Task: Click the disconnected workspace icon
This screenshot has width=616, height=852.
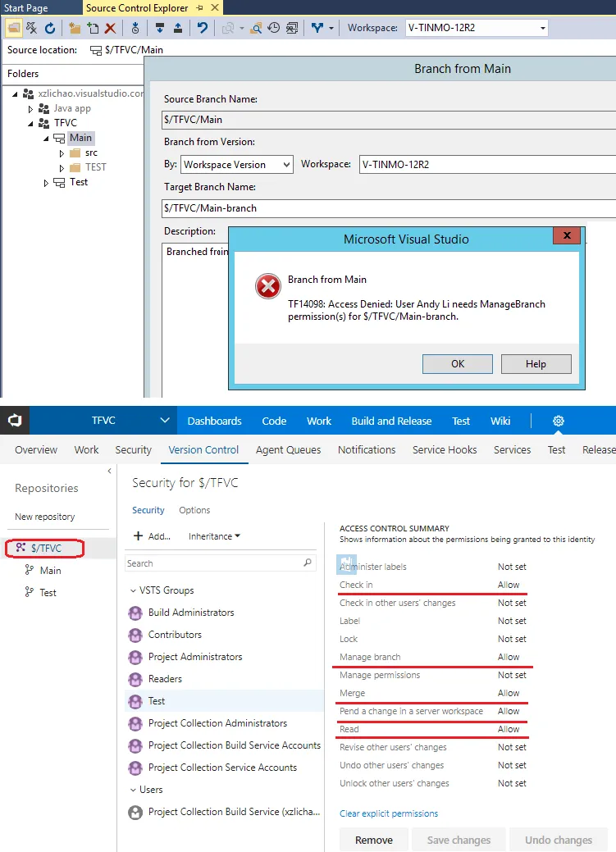Action: [x=31, y=28]
